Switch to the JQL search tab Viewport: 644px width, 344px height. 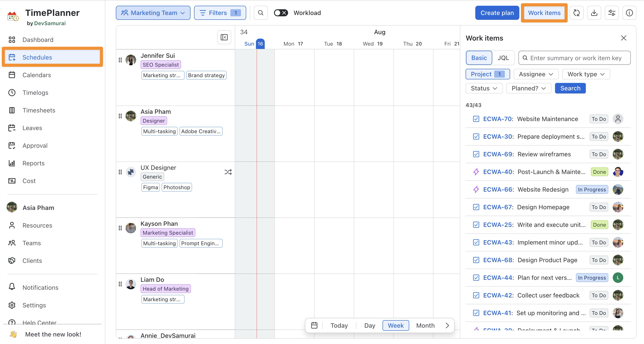coord(503,58)
